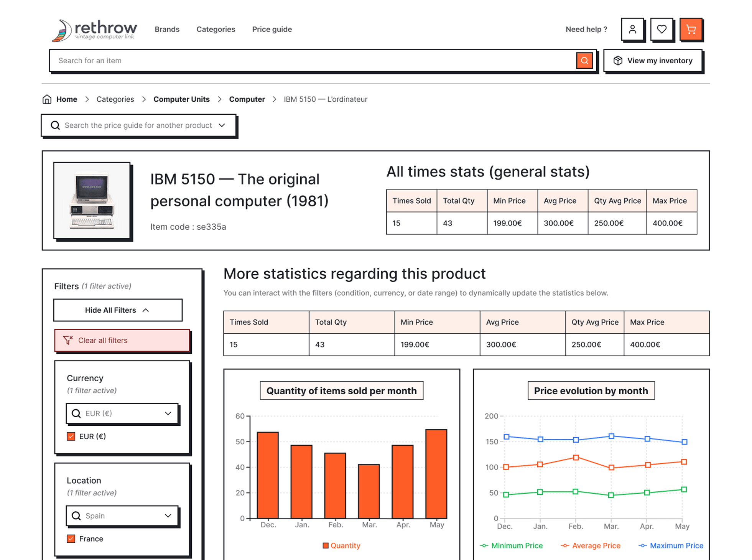
Task: Toggle the Maximum Price legend entry
Action: coord(671,545)
